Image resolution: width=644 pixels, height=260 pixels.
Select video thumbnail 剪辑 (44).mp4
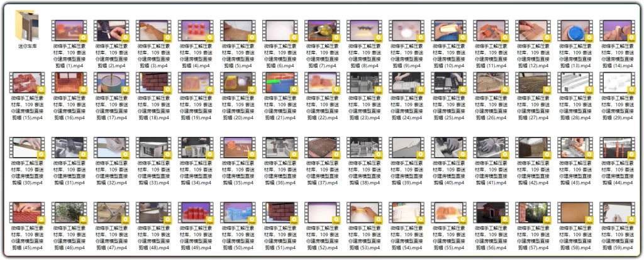[x=618, y=148]
